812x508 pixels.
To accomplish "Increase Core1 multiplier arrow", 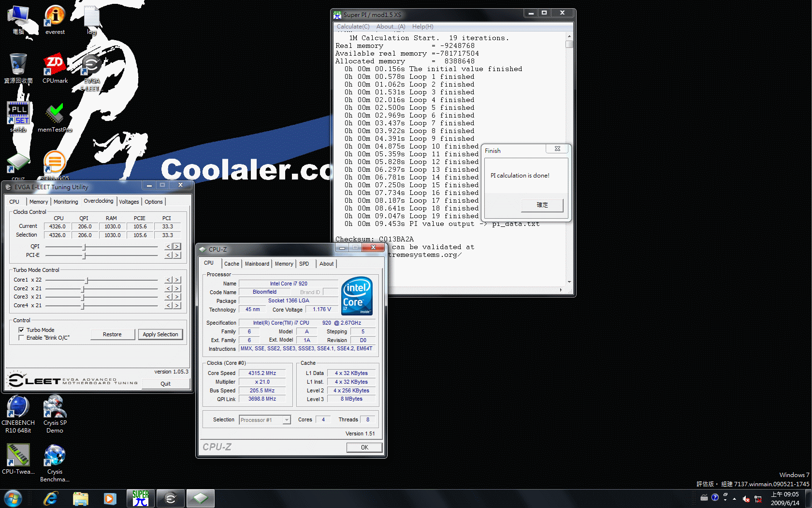I will [177, 280].
